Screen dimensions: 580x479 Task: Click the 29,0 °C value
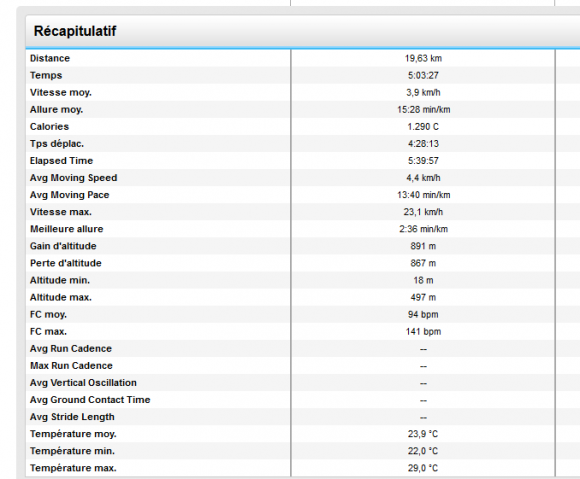click(x=423, y=468)
